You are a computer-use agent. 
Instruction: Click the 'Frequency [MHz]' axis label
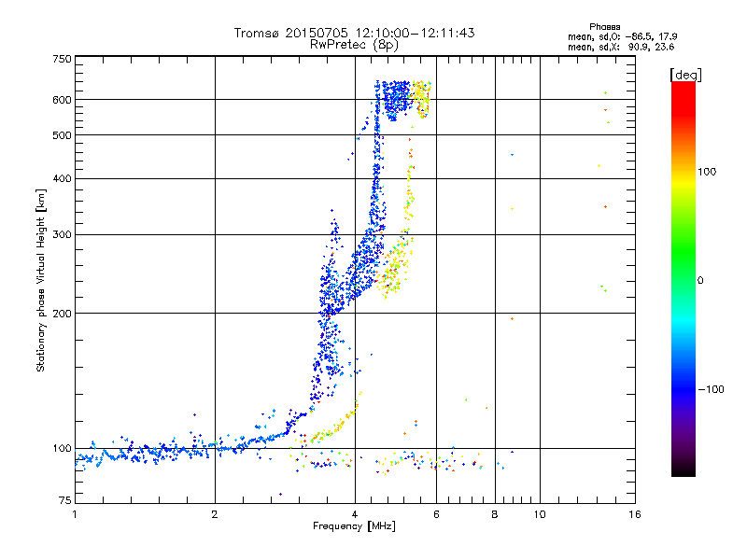[x=354, y=526]
